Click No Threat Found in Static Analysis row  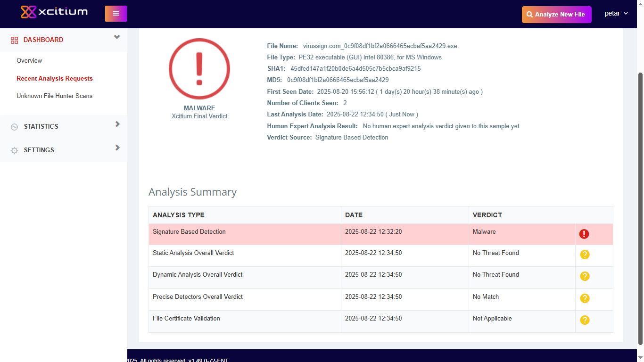(x=496, y=253)
